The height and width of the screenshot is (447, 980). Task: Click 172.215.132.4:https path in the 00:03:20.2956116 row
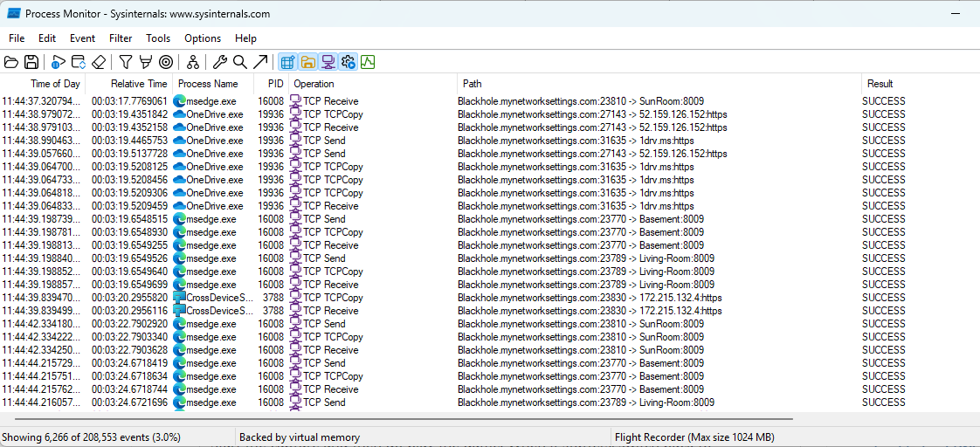(680, 311)
